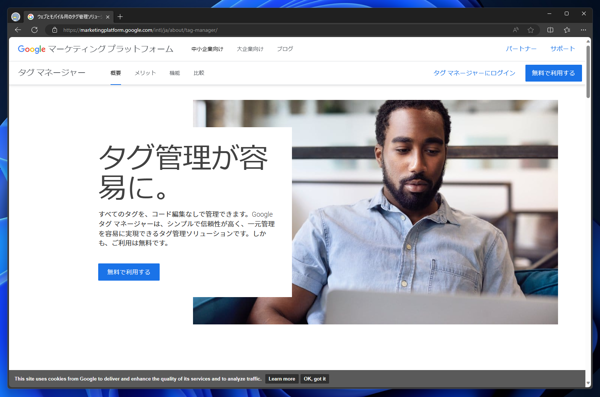Click header 無料で利用する button
600x397 pixels.
pyautogui.click(x=553, y=73)
